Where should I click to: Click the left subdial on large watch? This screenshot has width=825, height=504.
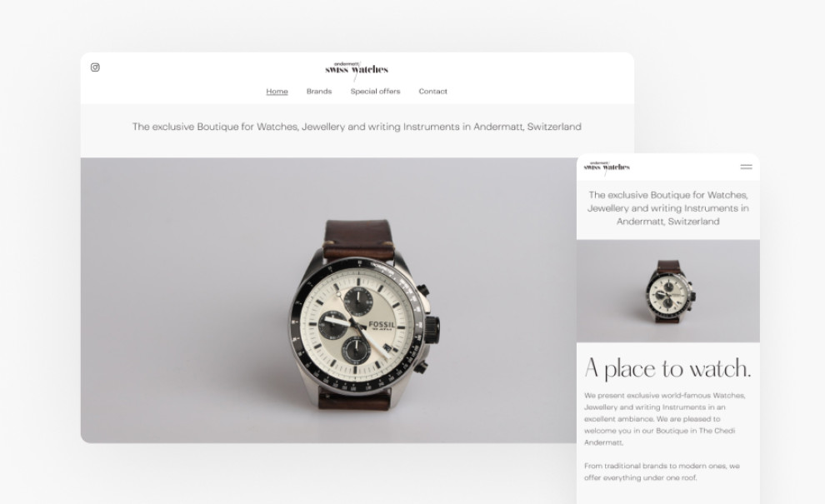coord(334,325)
